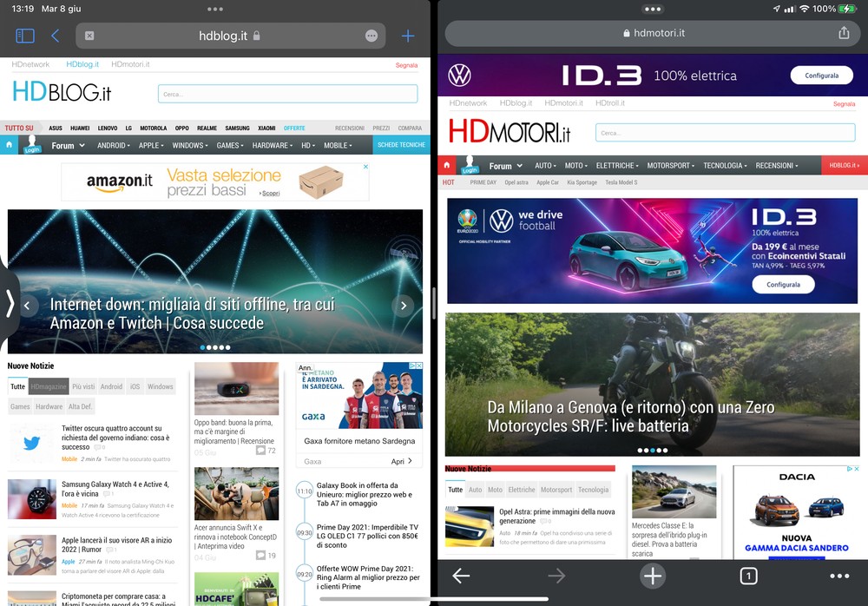Image resolution: width=868 pixels, height=606 pixels.
Task: Tap the round plus button in bottom toolbar
Action: [x=653, y=576]
